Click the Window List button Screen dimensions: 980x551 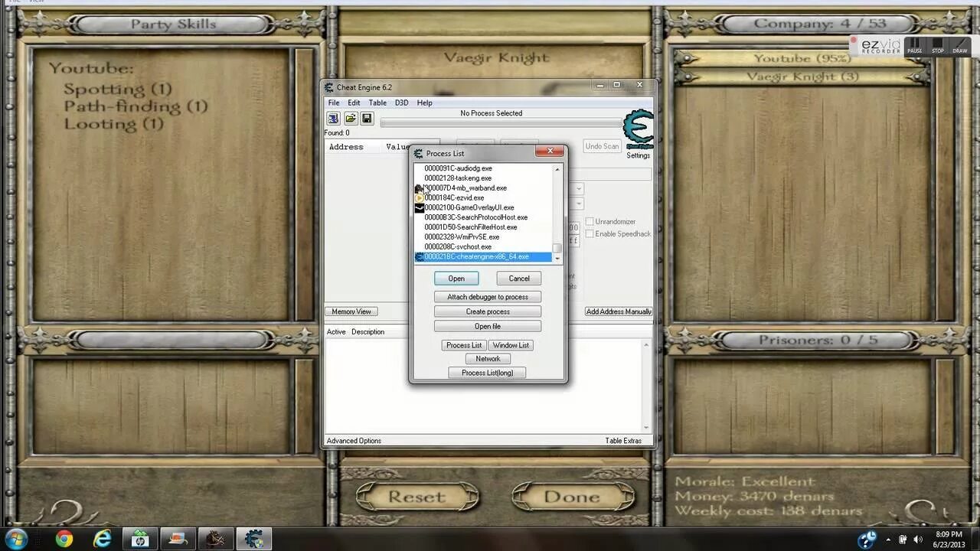pyautogui.click(x=511, y=345)
